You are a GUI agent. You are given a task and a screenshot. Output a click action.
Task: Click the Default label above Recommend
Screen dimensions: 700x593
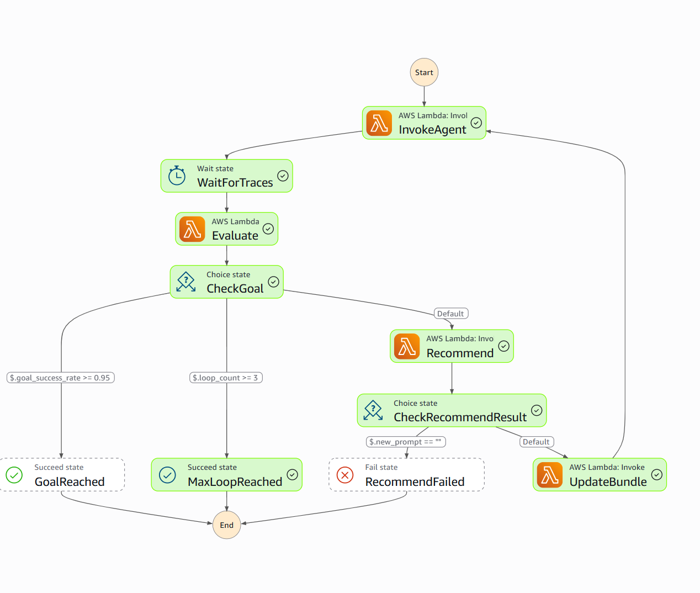coord(451,314)
